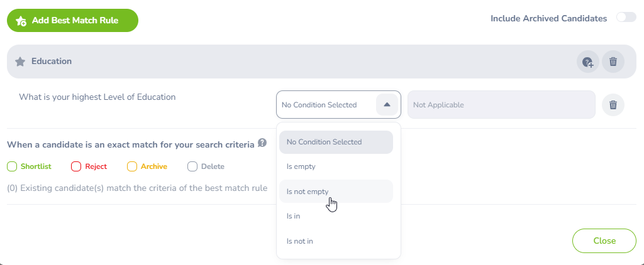Check the Reject checkbox
Image resolution: width=644 pixels, height=265 pixels.
point(76,166)
